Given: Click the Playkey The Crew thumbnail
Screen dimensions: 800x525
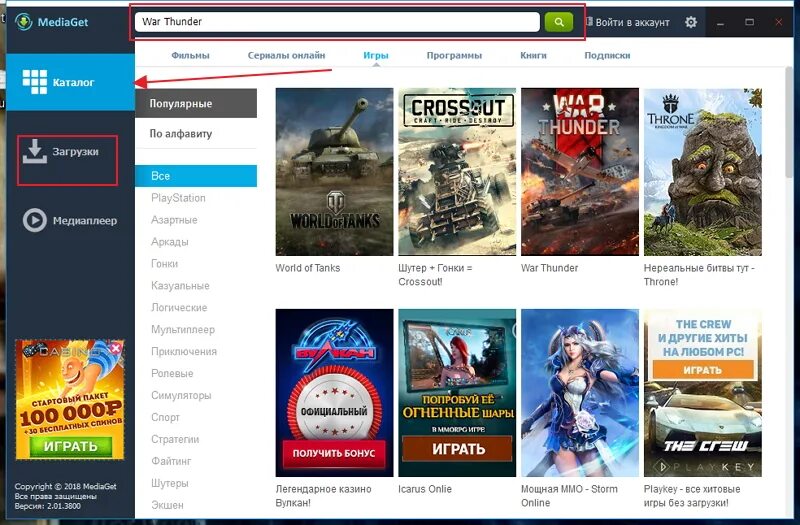Looking at the screenshot, I should pyautogui.click(x=703, y=393).
